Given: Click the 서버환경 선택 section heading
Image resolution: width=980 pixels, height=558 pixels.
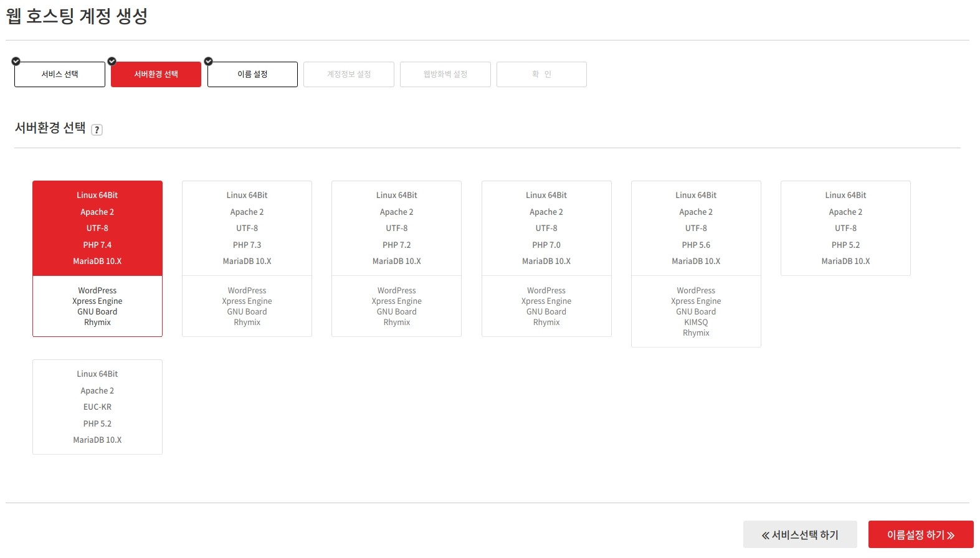Looking at the screenshot, I should [50, 128].
